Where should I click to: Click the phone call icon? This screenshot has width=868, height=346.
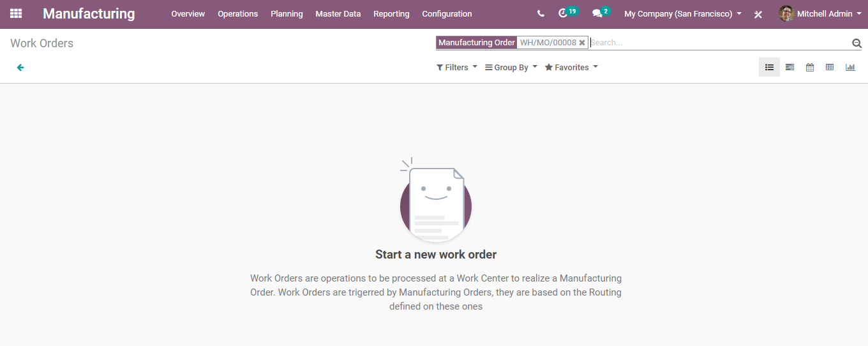[x=541, y=13]
